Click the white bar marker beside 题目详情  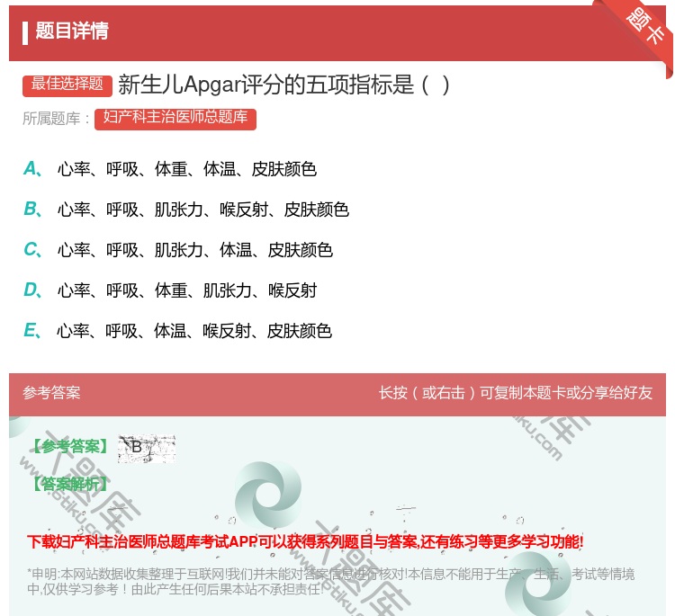click(25, 31)
